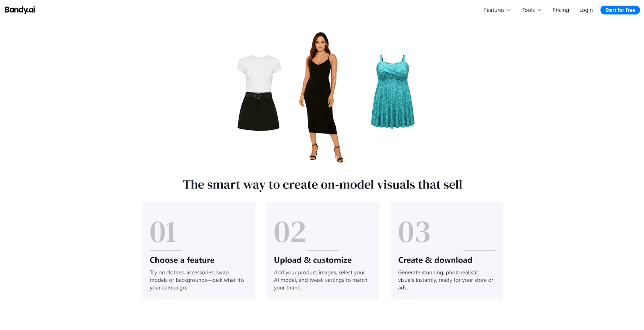
Task: Select the teal patterned dress image
Action: point(392,92)
